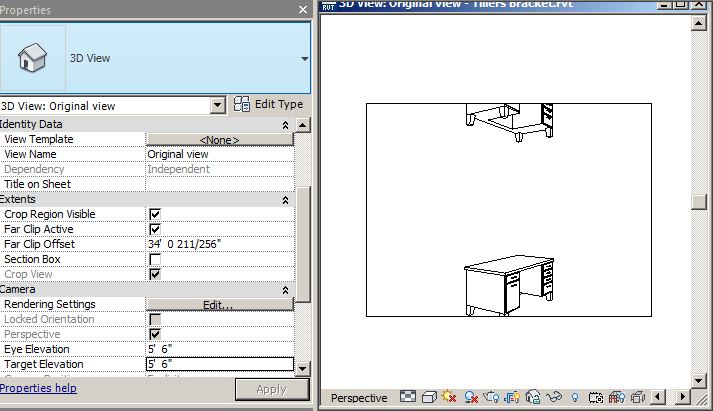Open the Properties help link
This screenshot has width=713, height=411.
[x=38, y=388]
